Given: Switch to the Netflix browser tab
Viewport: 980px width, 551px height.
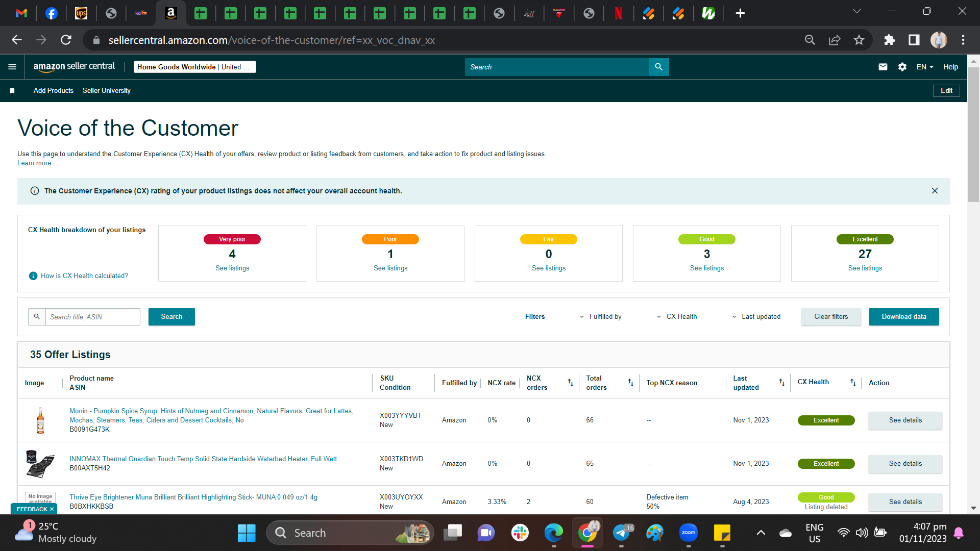Looking at the screenshot, I should (619, 13).
